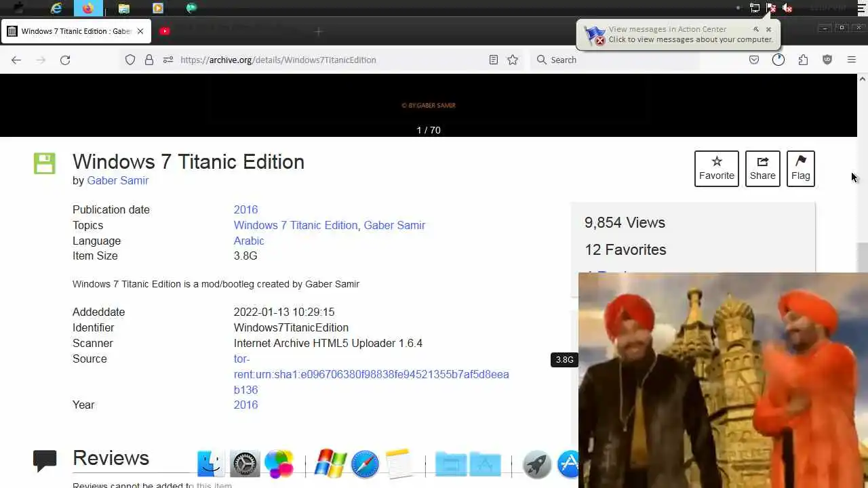Reload the archive.org page
The image size is (868, 488).
[x=65, y=60]
